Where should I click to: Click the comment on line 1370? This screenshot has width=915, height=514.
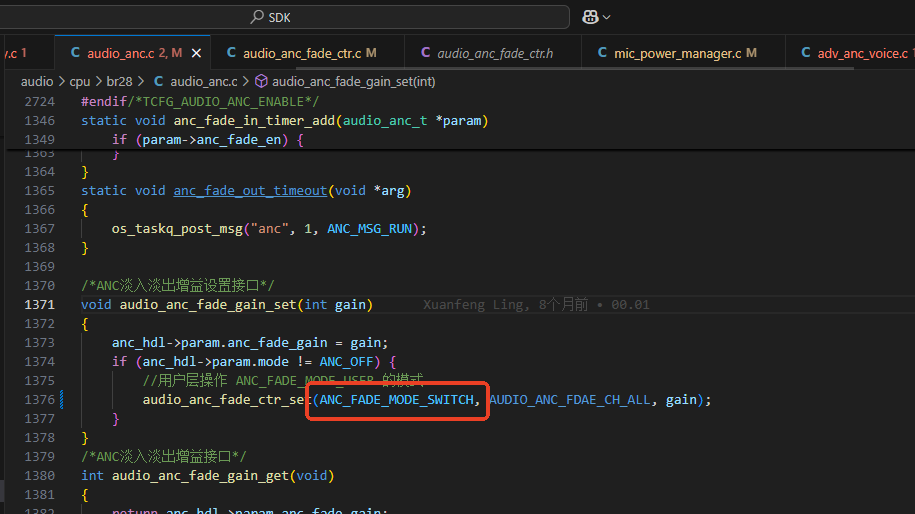click(177, 285)
